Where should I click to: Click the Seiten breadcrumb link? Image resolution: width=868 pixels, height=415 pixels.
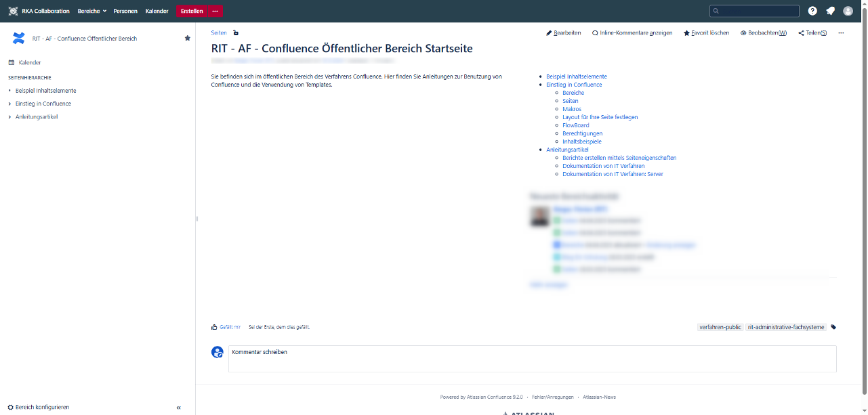[x=219, y=32]
